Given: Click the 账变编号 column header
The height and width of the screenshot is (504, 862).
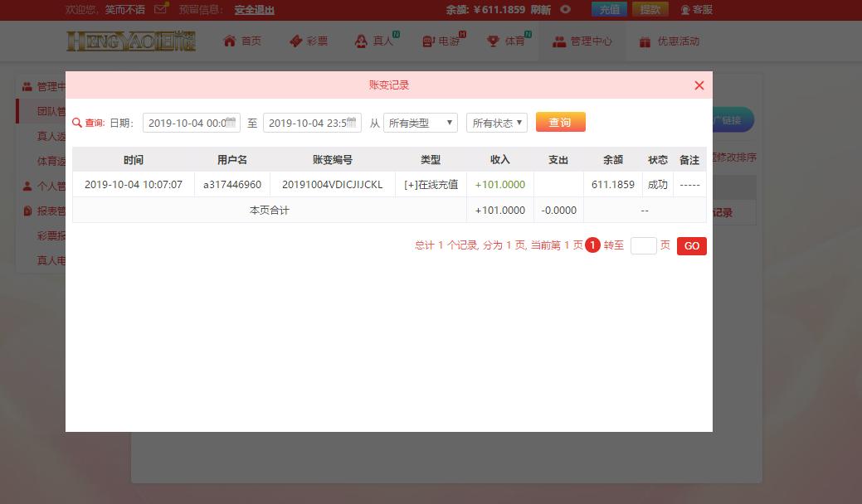Looking at the screenshot, I should tap(333, 160).
